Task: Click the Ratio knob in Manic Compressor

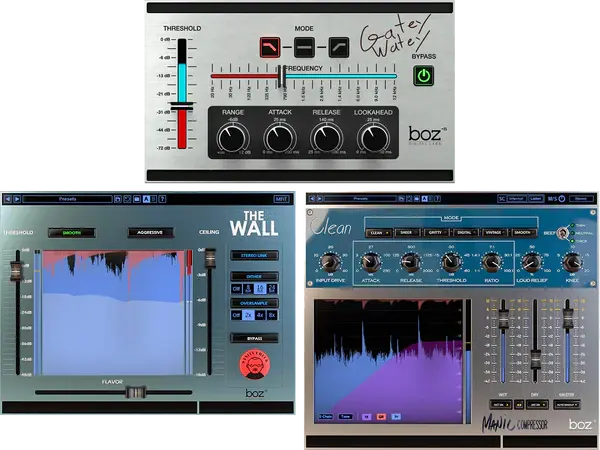Action: pos(491,262)
